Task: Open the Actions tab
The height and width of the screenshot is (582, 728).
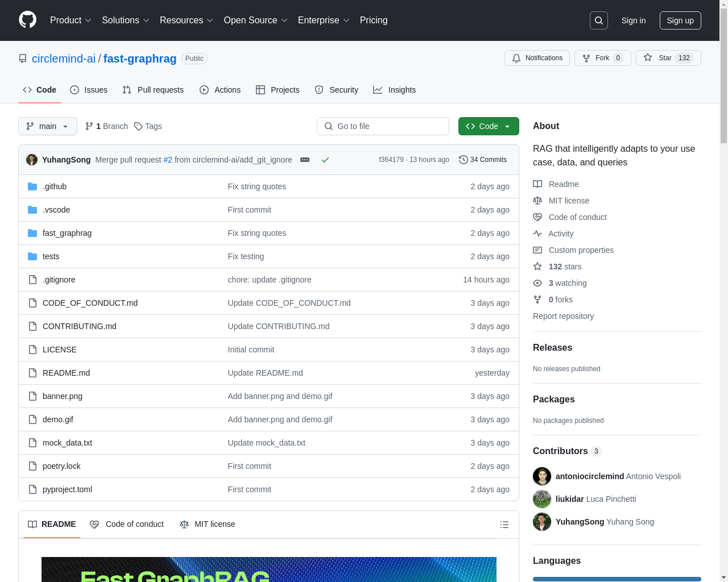Action: [220, 90]
